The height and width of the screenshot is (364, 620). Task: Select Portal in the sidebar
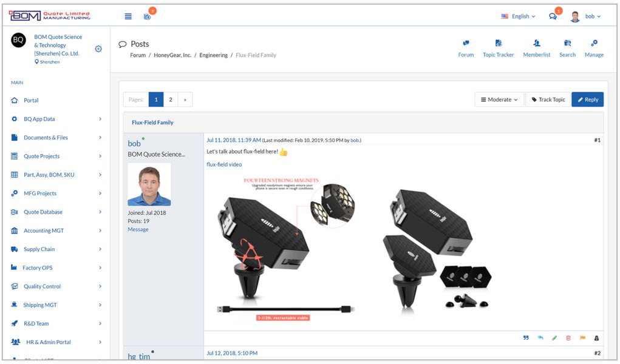click(31, 100)
